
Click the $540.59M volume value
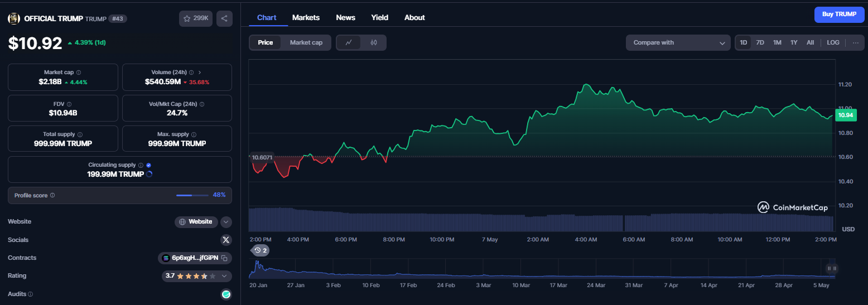[x=163, y=82]
